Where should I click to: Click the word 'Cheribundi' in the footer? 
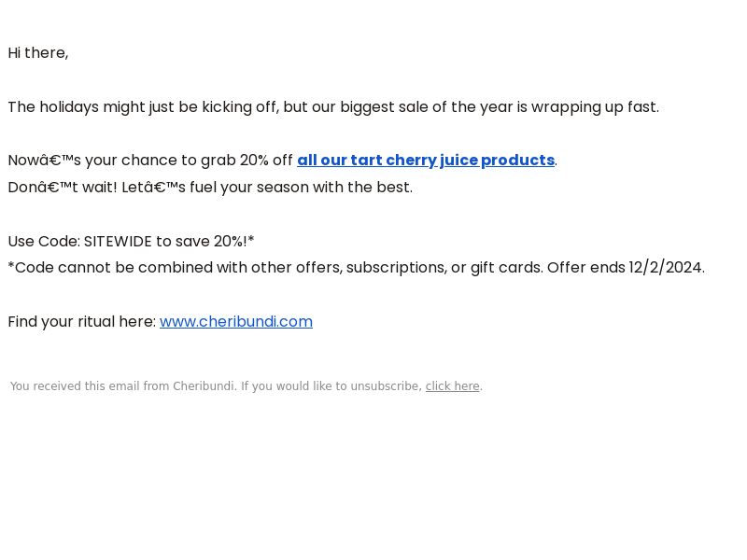(x=204, y=386)
